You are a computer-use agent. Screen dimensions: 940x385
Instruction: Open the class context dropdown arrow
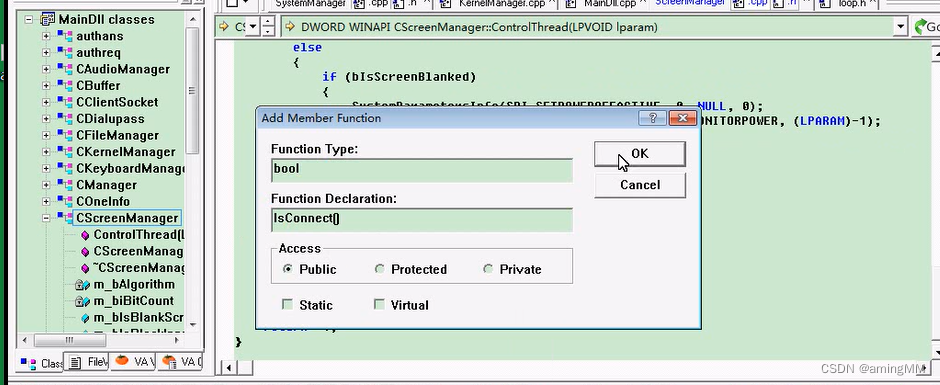point(253,26)
